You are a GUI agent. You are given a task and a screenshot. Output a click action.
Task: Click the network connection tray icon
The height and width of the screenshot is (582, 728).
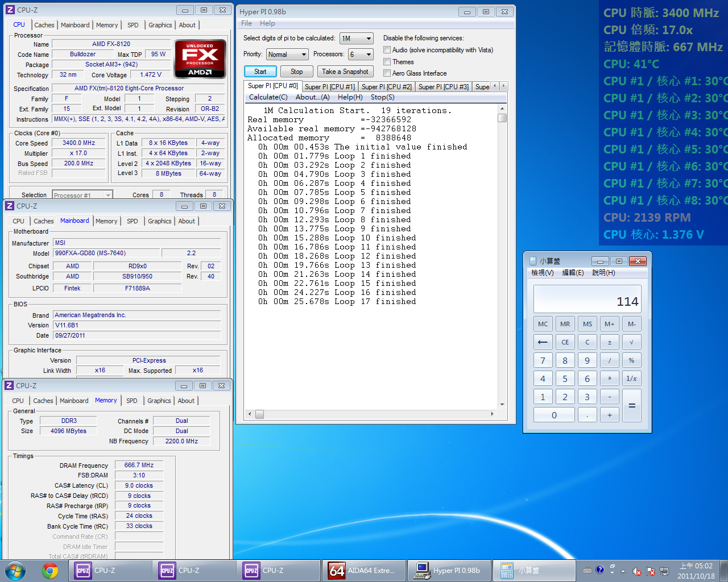pyautogui.click(x=664, y=571)
